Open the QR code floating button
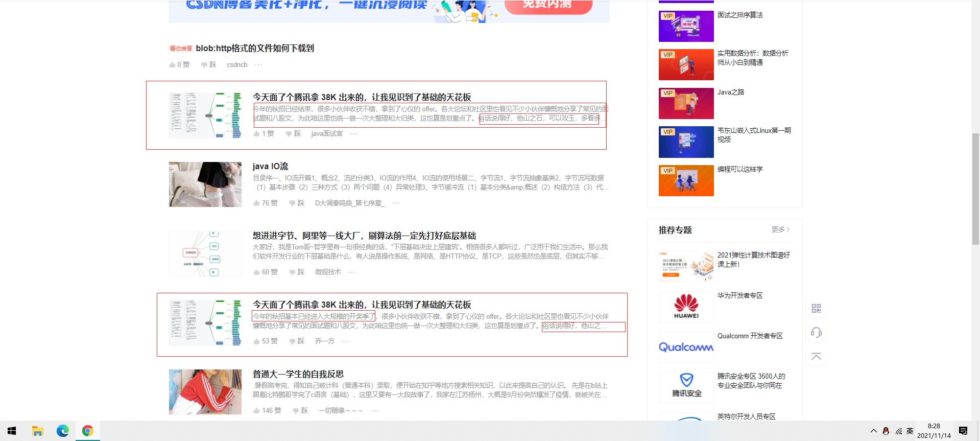Viewport: 980px width, 441px height. [816, 309]
